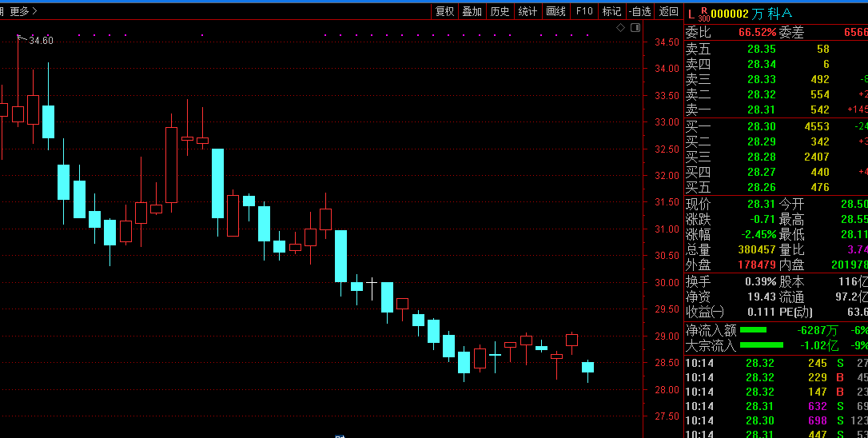
Task: Click the 净流入额 green bar
Action: pos(754,330)
